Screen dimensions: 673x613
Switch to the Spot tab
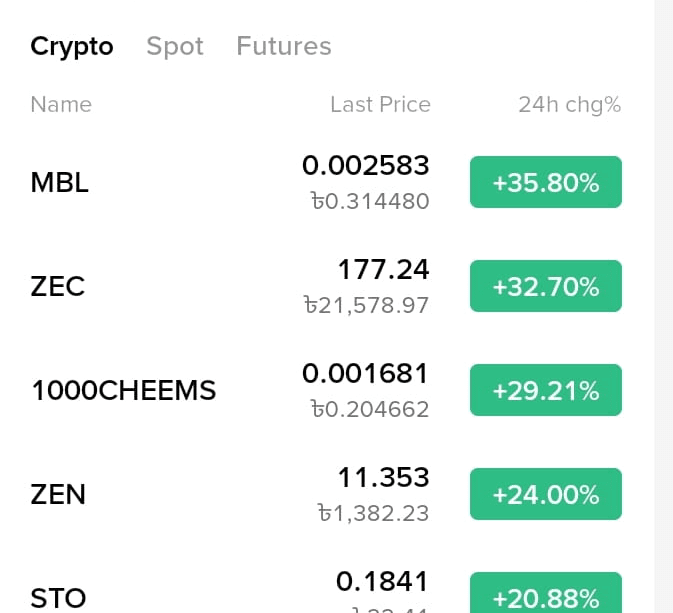click(175, 46)
